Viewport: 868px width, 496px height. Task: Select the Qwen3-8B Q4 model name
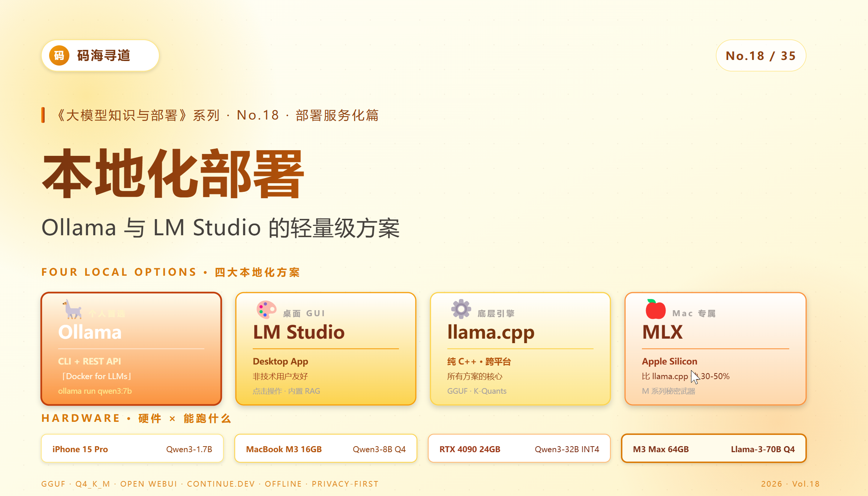click(x=379, y=449)
